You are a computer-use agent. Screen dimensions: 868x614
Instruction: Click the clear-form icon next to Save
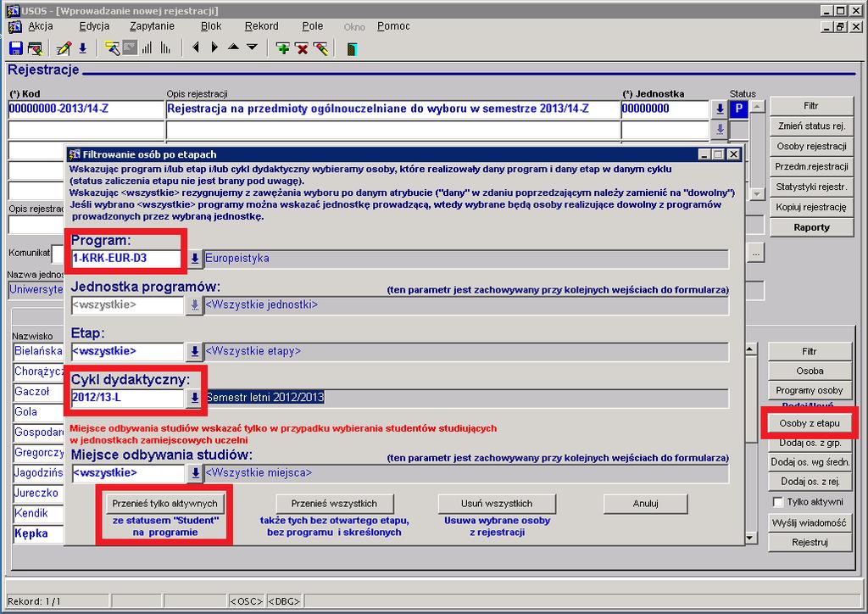click(35, 48)
